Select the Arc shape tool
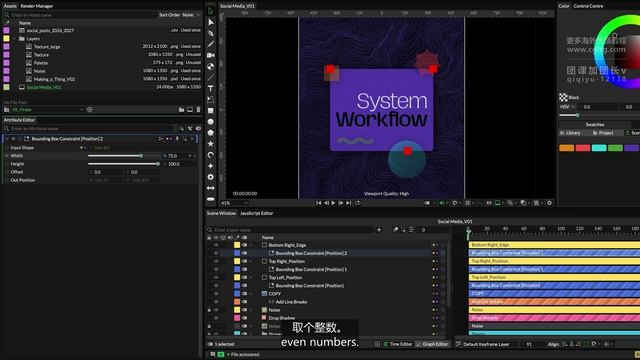This screenshot has width=640, height=360. 211,155
